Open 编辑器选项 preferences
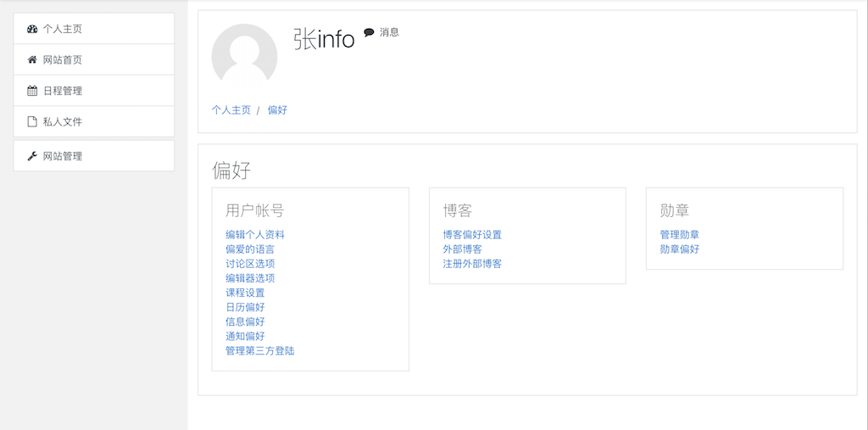868x430 pixels. (250, 278)
